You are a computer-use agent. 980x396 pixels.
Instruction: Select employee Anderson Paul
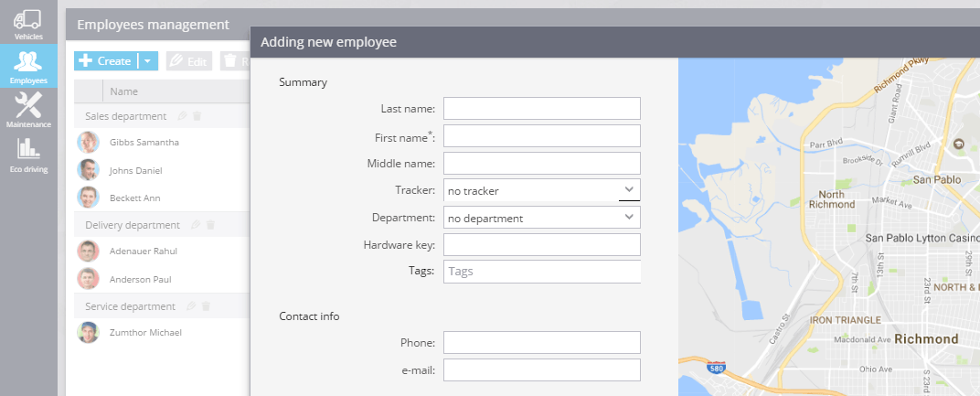pos(140,279)
